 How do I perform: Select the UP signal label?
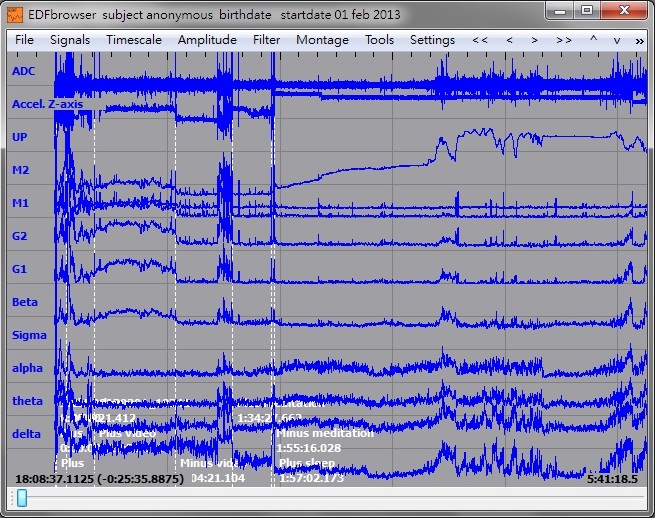pyautogui.click(x=20, y=137)
